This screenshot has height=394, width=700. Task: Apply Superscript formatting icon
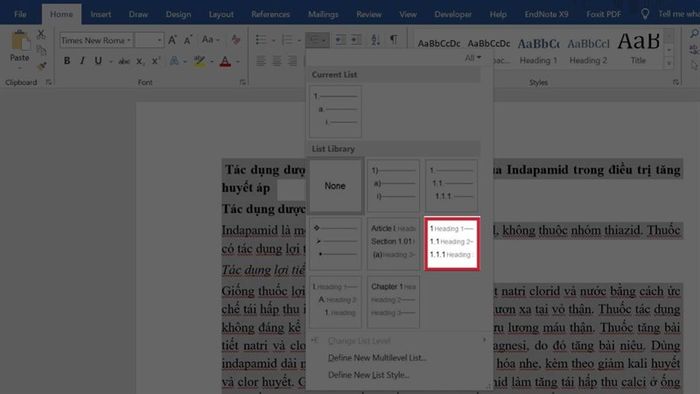[156, 61]
